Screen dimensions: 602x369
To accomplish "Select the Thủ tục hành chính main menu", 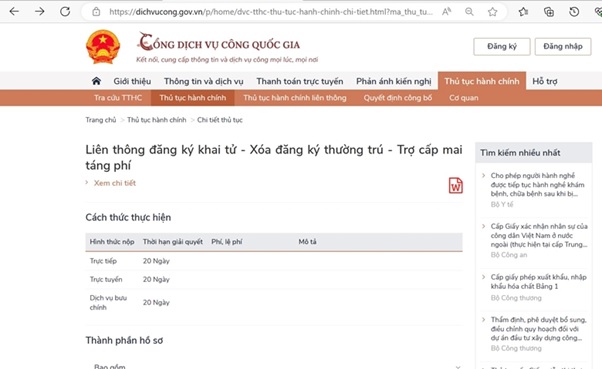I will [482, 81].
